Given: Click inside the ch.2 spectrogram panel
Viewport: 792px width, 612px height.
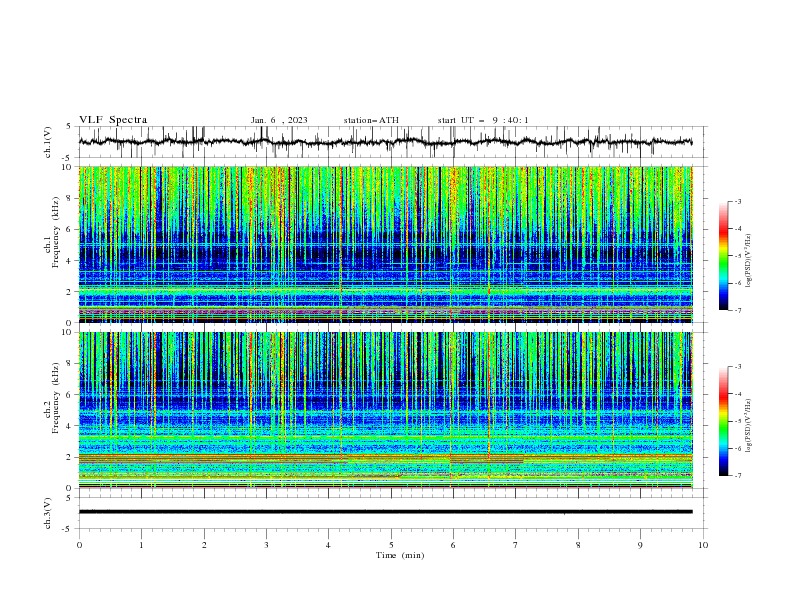Looking at the screenshot, I should point(385,410).
